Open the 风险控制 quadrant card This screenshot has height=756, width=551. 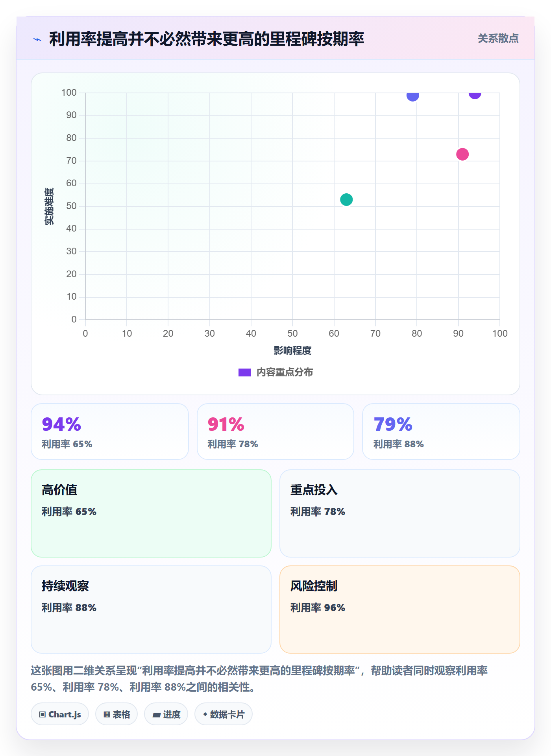(x=400, y=610)
